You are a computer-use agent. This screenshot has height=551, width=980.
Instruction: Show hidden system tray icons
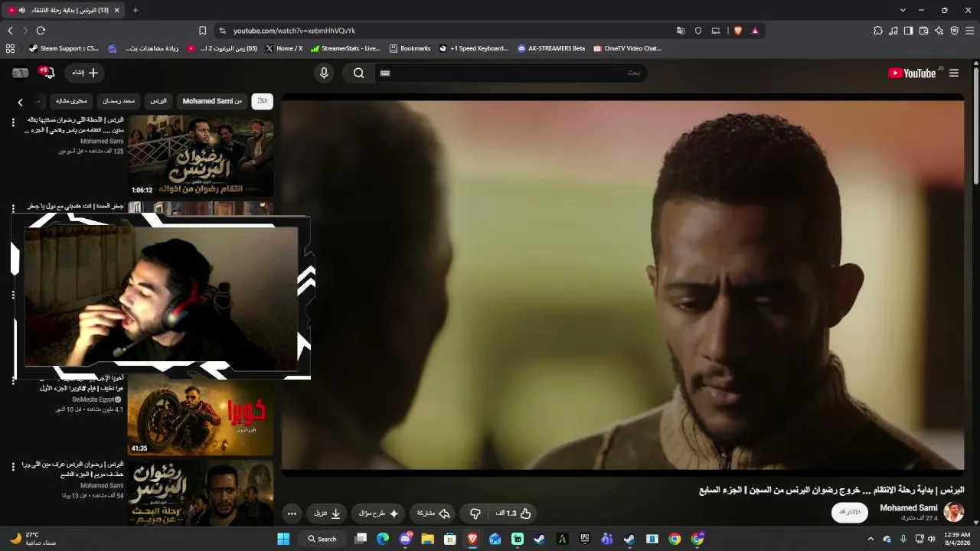[871, 539]
